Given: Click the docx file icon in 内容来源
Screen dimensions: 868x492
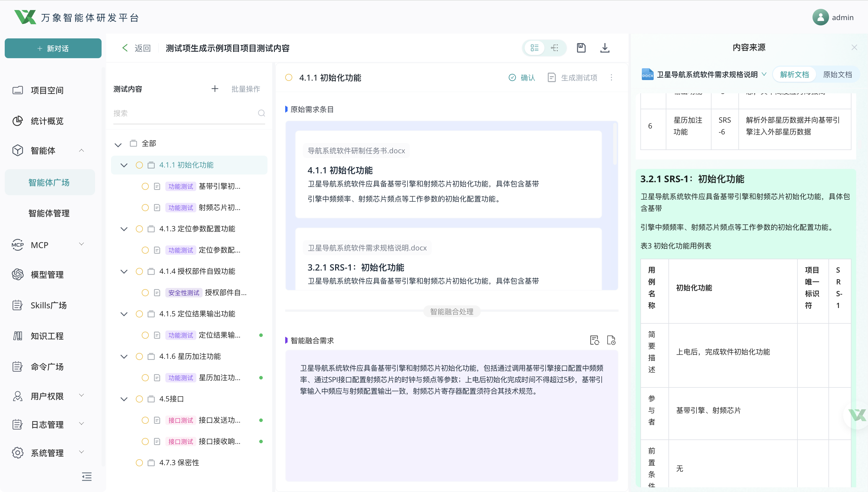Looking at the screenshot, I should (647, 74).
